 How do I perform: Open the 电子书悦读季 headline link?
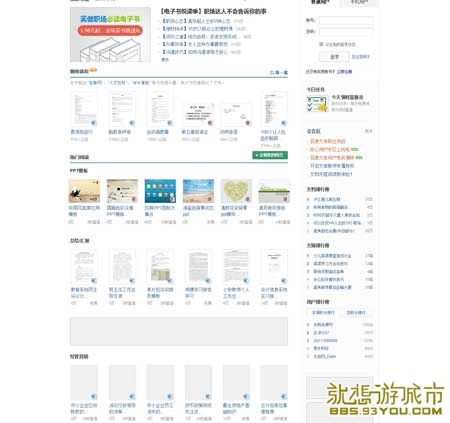[213, 12]
